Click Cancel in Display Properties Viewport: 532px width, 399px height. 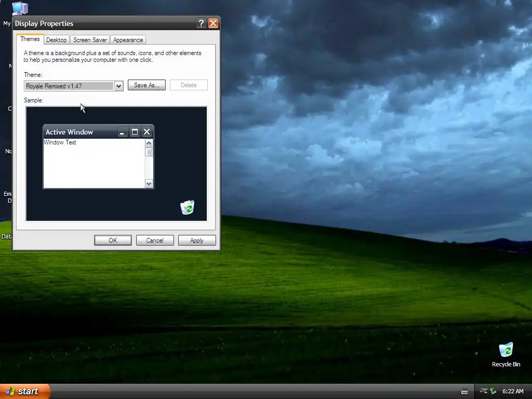click(x=155, y=241)
